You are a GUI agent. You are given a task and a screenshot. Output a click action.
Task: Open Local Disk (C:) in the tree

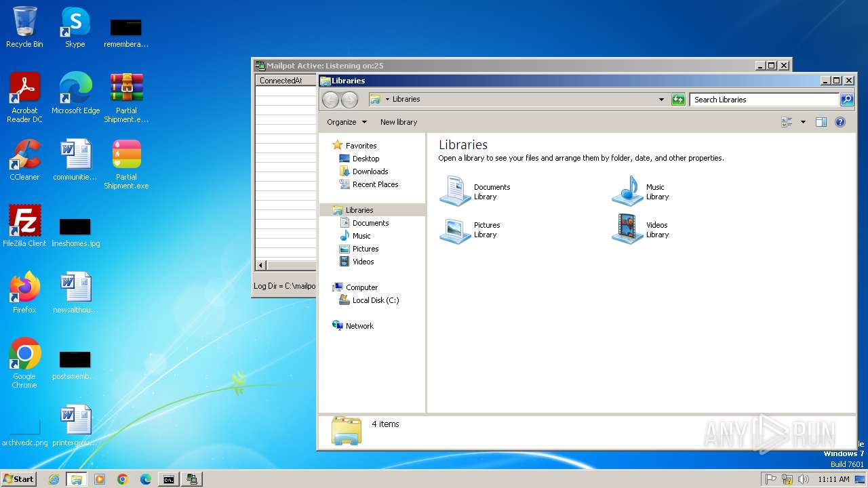(376, 300)
